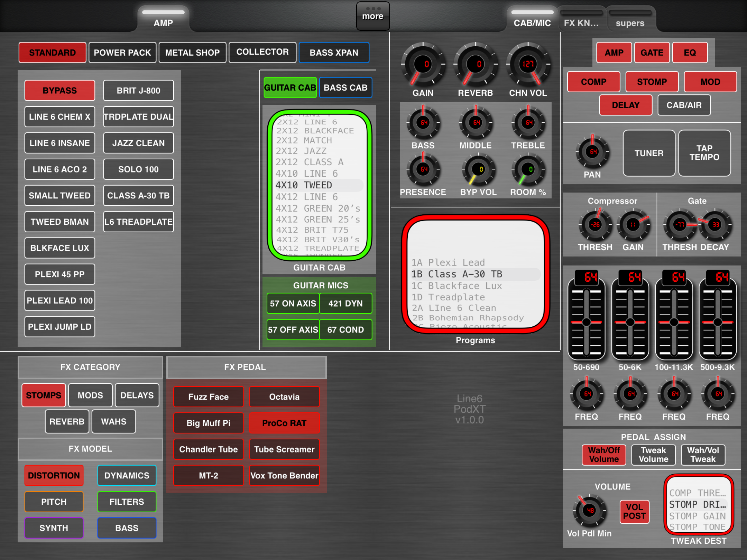
Task: Choose program 1C Blackface Lux
Action: click(456, 286)
